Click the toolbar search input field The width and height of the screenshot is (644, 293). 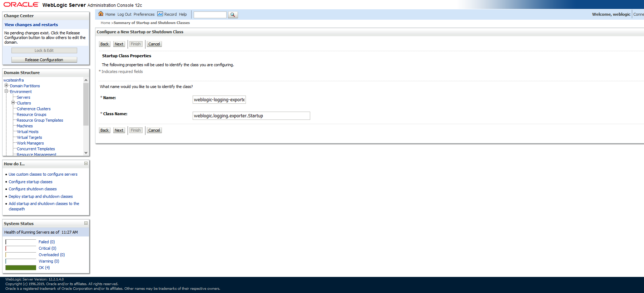click(x=210, y=15)
